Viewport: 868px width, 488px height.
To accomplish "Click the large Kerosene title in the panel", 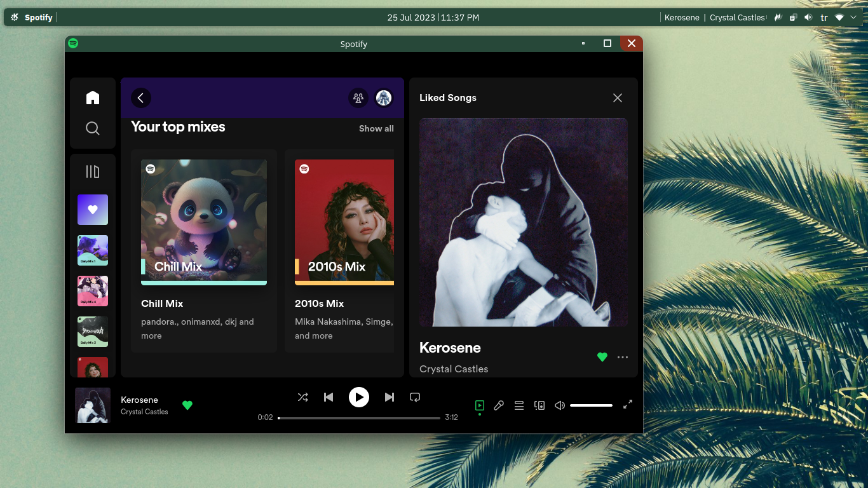I will coord(450,348).
